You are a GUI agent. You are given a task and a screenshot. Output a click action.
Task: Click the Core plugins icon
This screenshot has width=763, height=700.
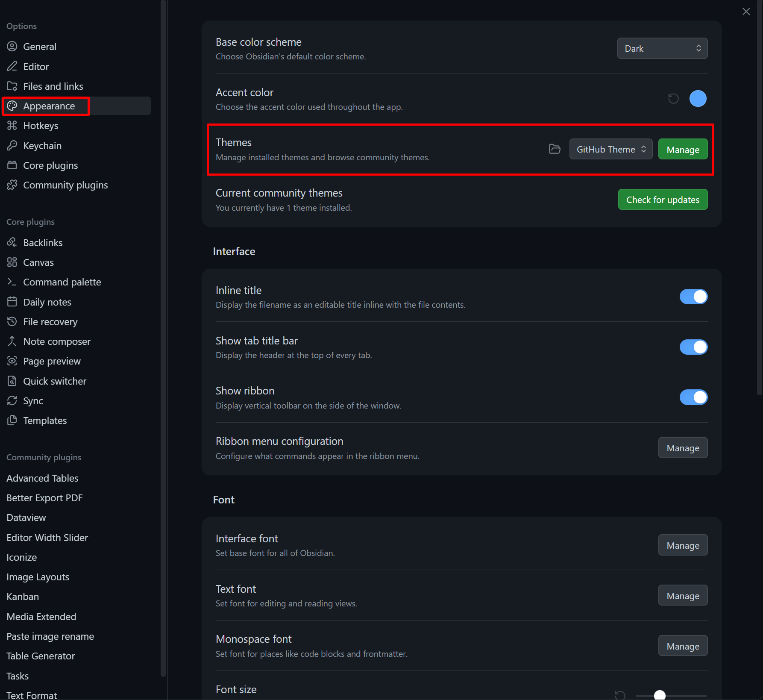pyautogui.click(x=12, y=165)
